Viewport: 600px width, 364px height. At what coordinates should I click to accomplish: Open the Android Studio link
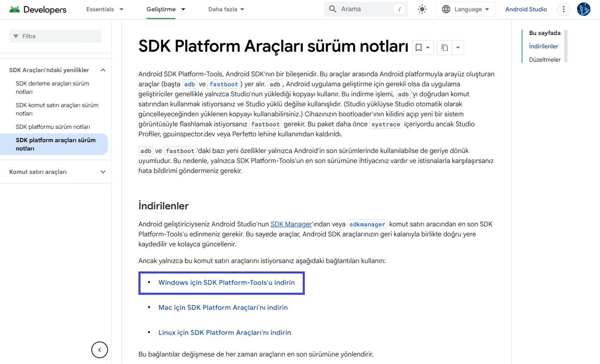[526, 9]
